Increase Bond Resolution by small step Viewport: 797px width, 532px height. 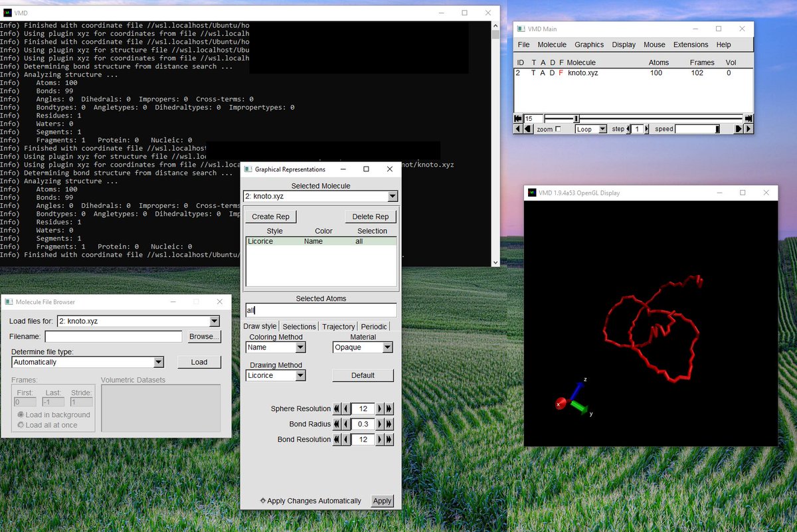click(x=381, y=439)
